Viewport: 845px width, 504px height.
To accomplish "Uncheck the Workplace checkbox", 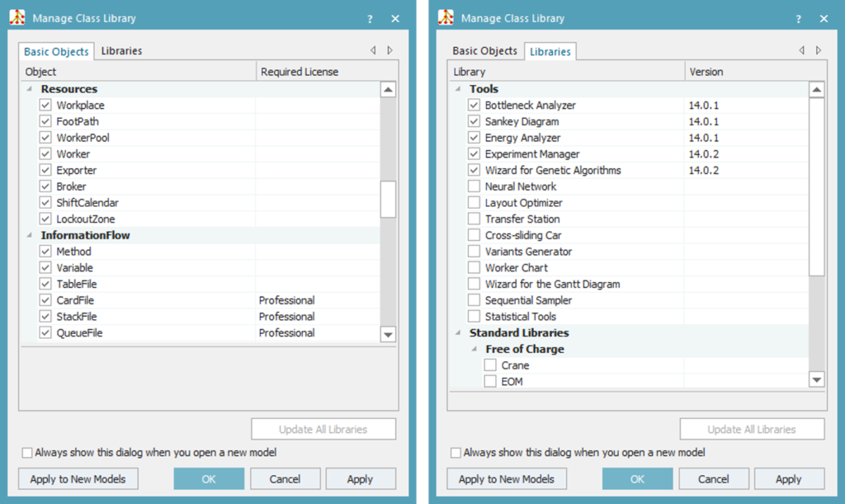I will pyautogui.click(x=45, y=105).
